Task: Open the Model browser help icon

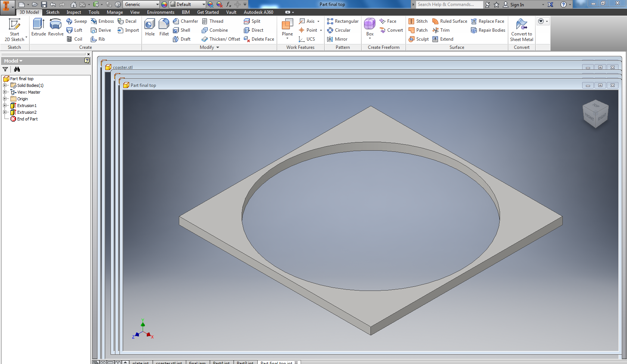Action: click(87, 60)
